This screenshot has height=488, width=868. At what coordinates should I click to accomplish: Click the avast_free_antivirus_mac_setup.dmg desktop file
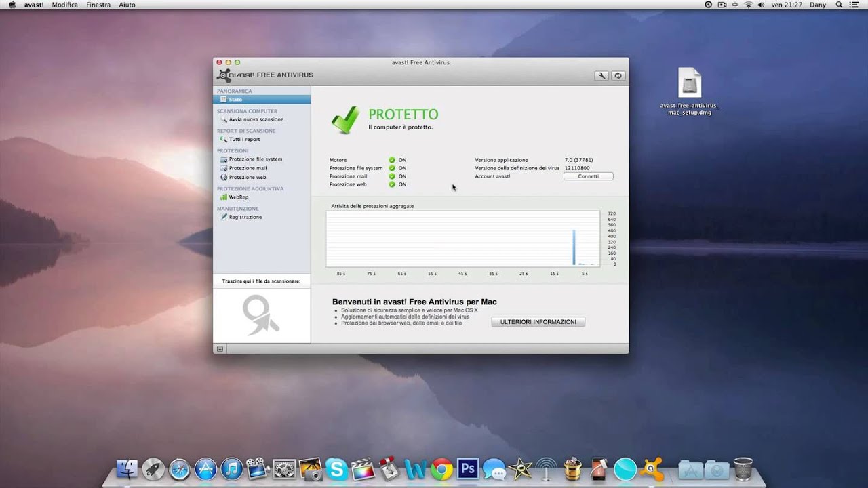pyautogui.click(x=690, y=91)
